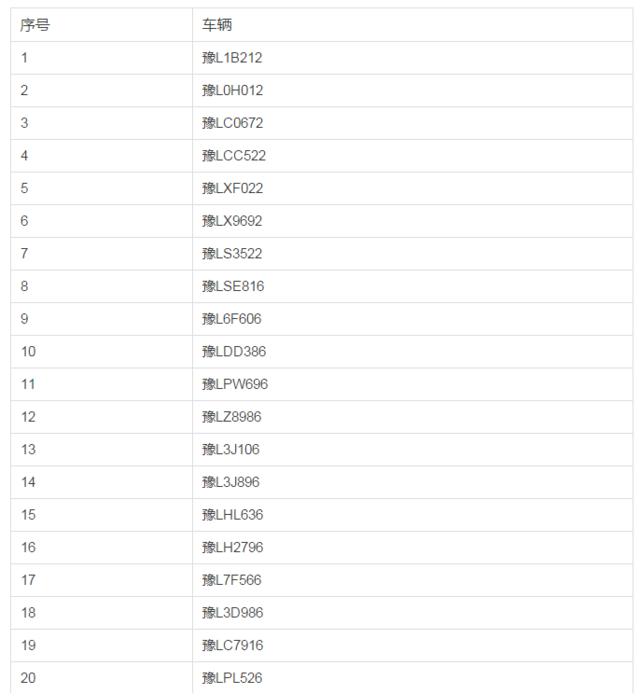This screenshot has width=640, height=694.
Task: Click the serial number 17 cell
Action: 28,580
